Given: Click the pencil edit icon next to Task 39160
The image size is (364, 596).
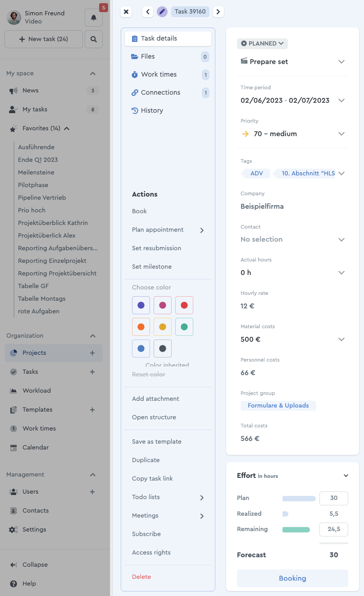Looking at the screenshot, I should (162, 12).
